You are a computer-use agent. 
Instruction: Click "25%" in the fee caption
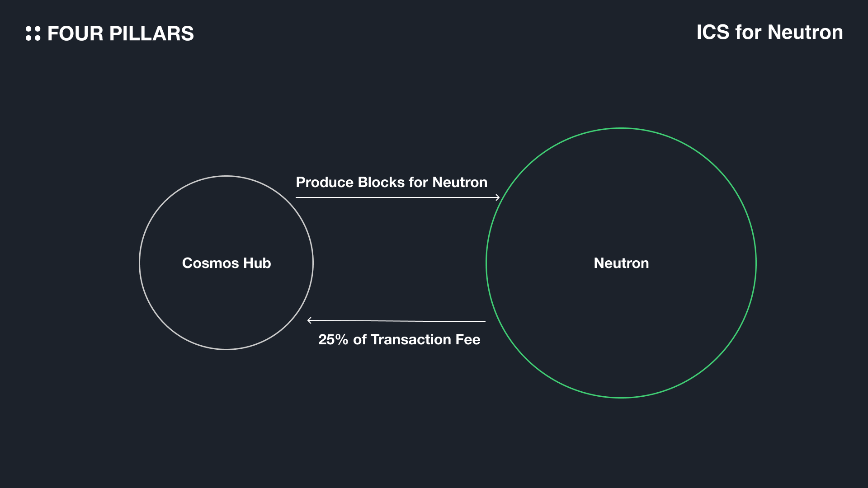tap(333, 340)
